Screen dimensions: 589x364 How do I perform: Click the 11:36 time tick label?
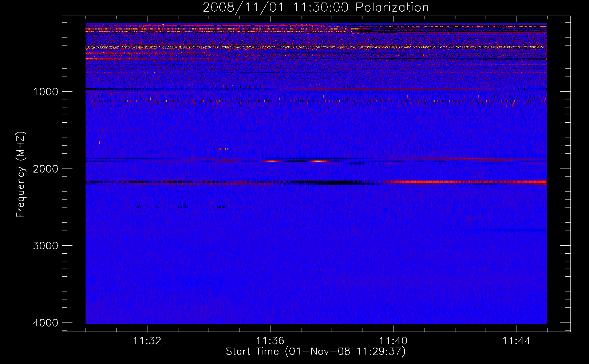click(x=270, y=341)
